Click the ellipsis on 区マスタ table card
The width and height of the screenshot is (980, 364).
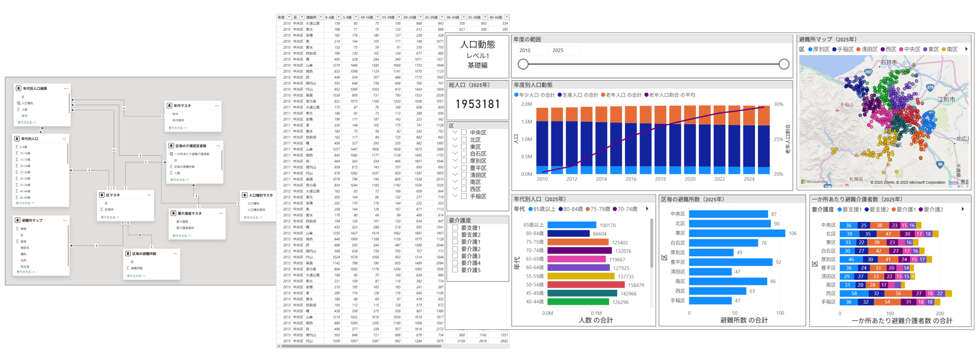pyautogui.click(x=149, y=195)
